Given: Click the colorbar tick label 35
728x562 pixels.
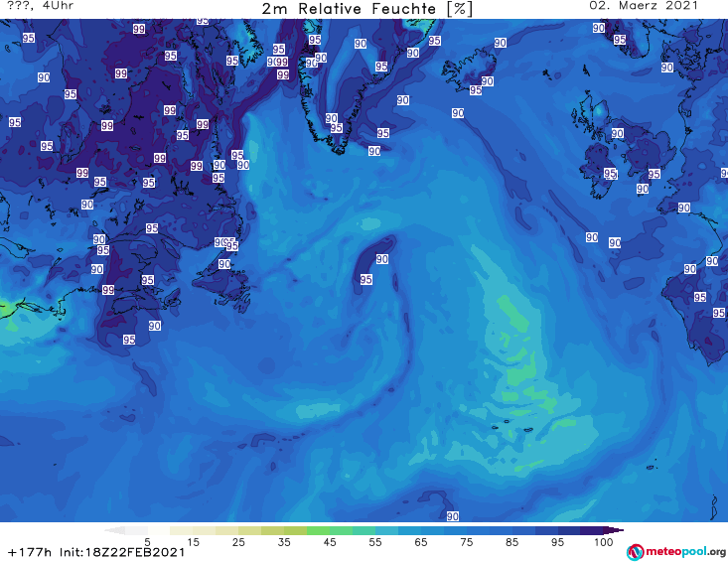Looking at the screenshot, I should click(x=284, y=542).
